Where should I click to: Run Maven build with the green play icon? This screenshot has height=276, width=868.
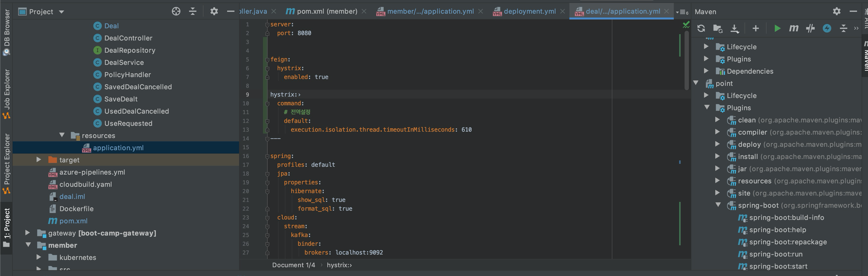[x=778, y=28]
